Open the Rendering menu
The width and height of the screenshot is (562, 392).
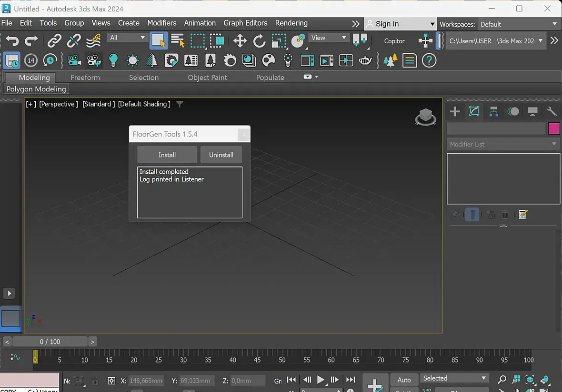point(291,23)
